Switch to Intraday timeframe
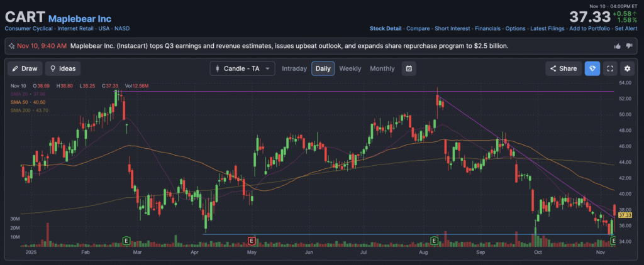 (294, 68)
